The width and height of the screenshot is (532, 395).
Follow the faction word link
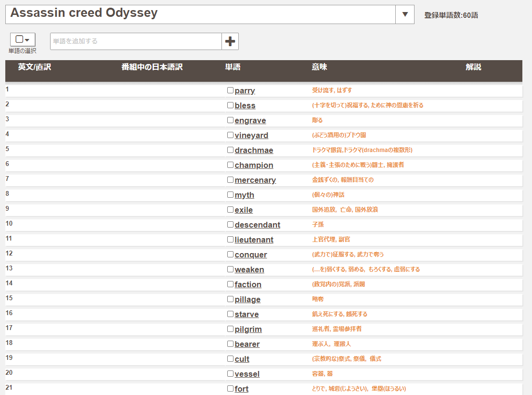pos(248,284)
